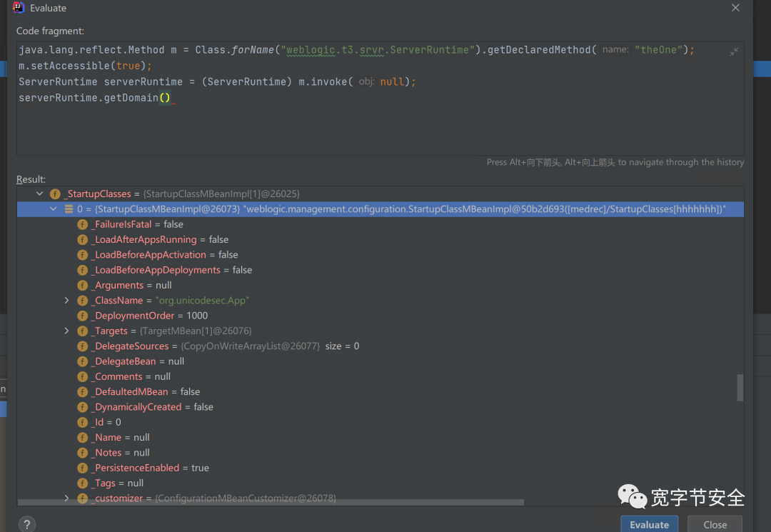Click the field icon of _LoadBeforeAppActivation

(x=83, y=255)
